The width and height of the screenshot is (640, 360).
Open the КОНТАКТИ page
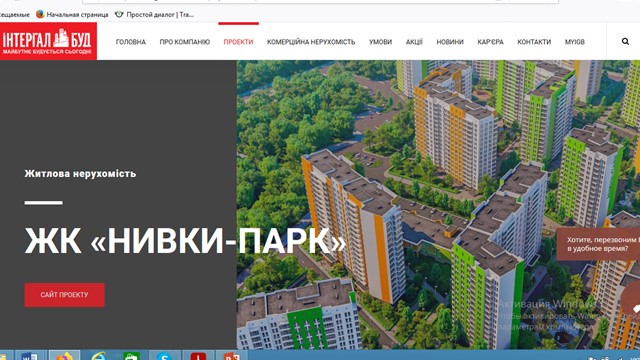(x=534, y=42)
